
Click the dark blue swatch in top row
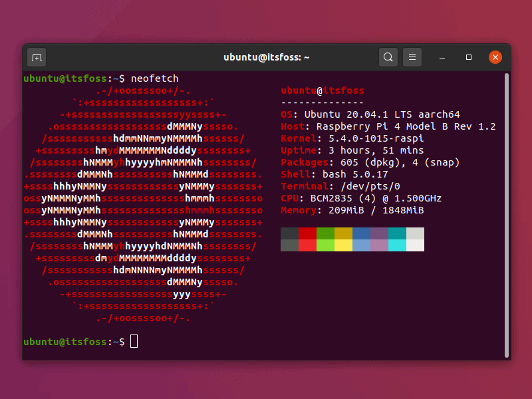coord(361,233)
